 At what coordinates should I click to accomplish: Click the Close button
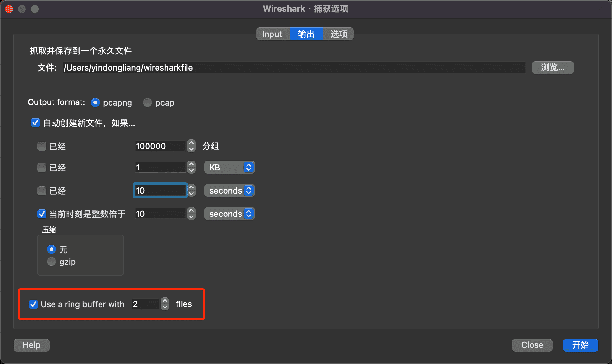point(532,345)
